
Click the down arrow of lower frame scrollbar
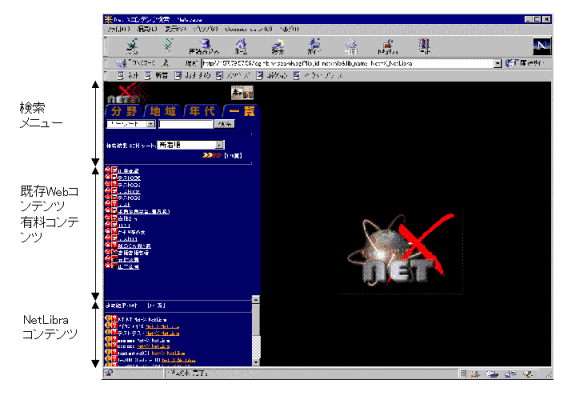256,362
